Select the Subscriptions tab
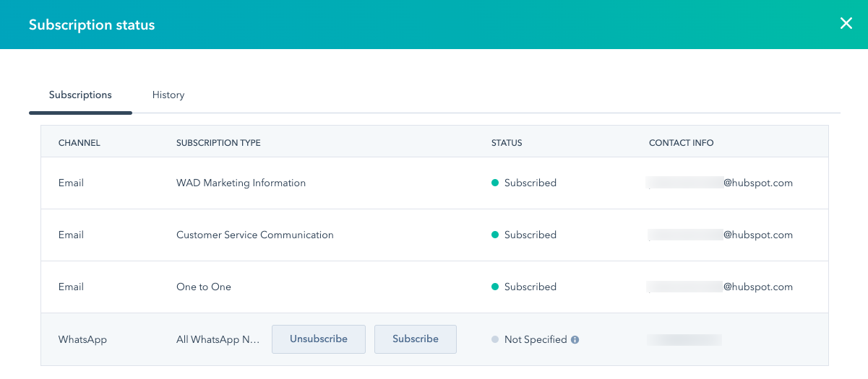868x379 pixels. [x=80, y=95]
